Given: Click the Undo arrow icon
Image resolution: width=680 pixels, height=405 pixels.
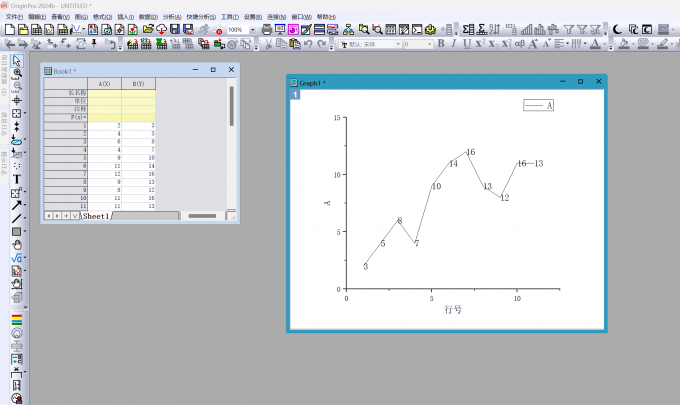Looking at the screenshot, I should (x=308, y=44).
